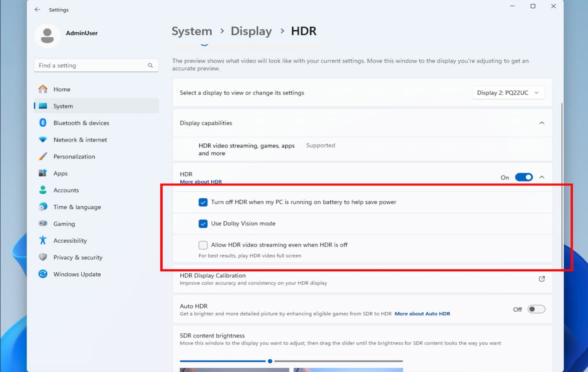Open the More about HDR link

[201, 182]
